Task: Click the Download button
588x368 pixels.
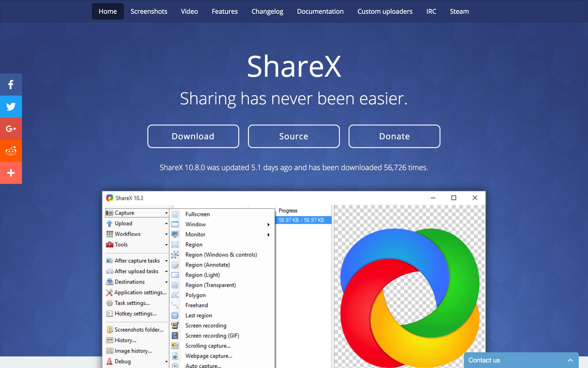Action: (193, 136)
